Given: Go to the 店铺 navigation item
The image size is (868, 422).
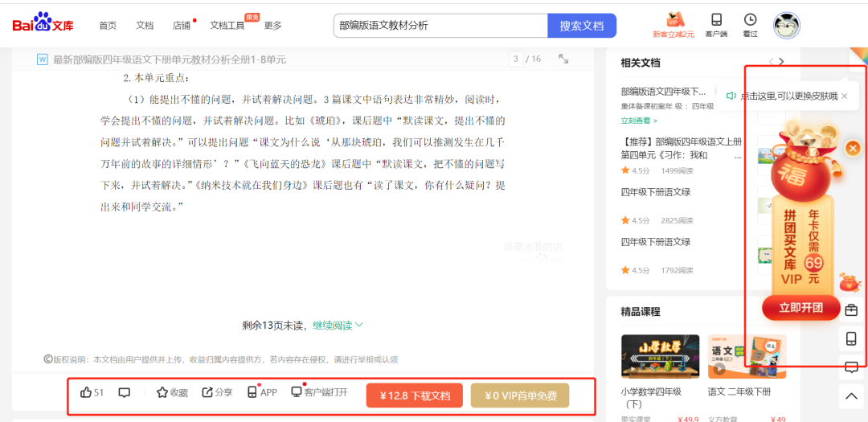Looking at the screenshot, I should point(182,26).
